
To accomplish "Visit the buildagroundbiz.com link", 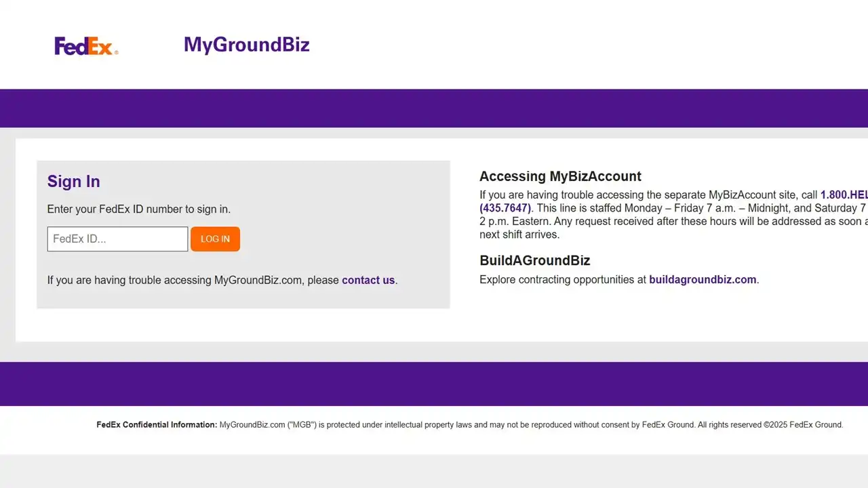I will point(703,279).
